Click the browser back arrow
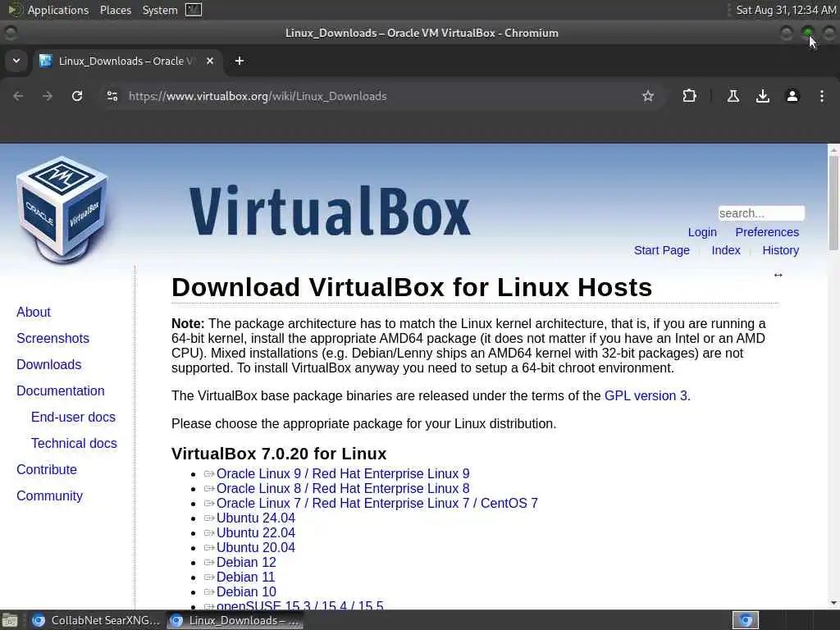840x630 pixels. 18,96
